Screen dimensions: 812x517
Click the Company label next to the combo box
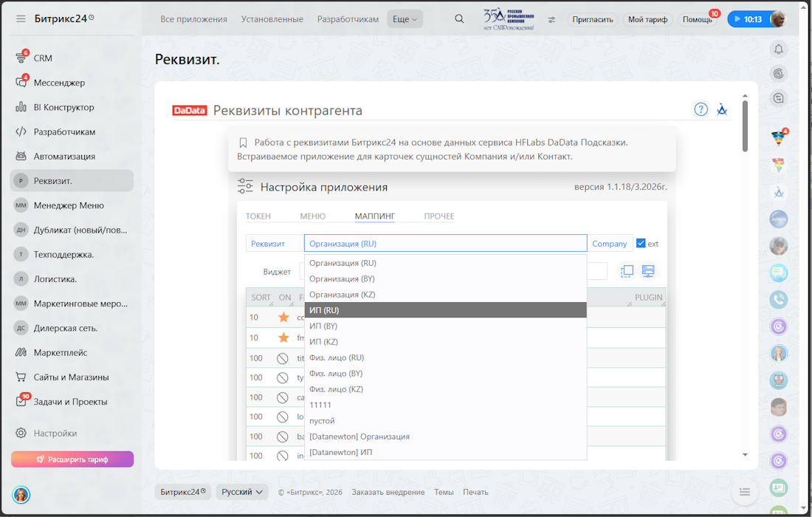(610, 244)
